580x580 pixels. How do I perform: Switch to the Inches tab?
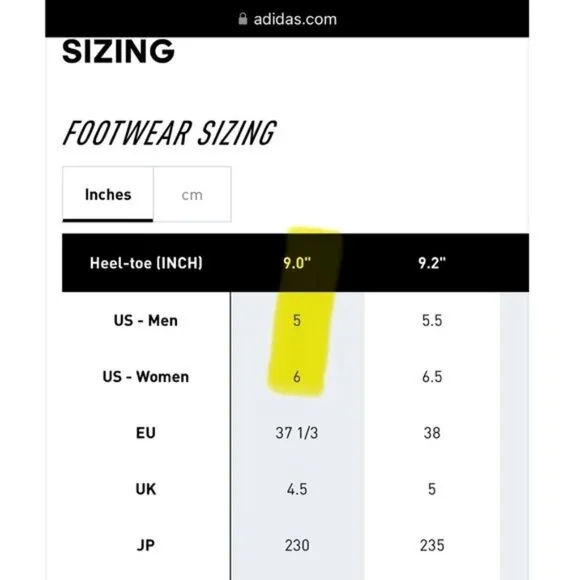108,194
